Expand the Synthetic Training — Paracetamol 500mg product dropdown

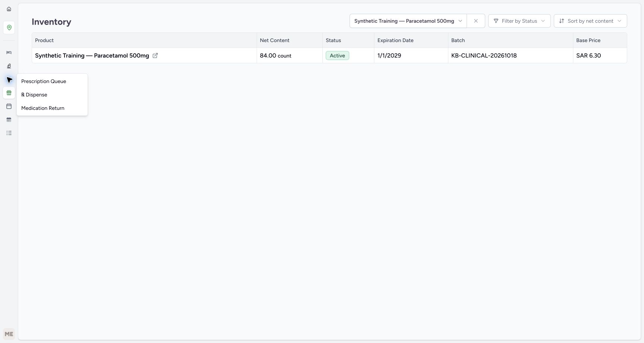[x=408, y=21]
